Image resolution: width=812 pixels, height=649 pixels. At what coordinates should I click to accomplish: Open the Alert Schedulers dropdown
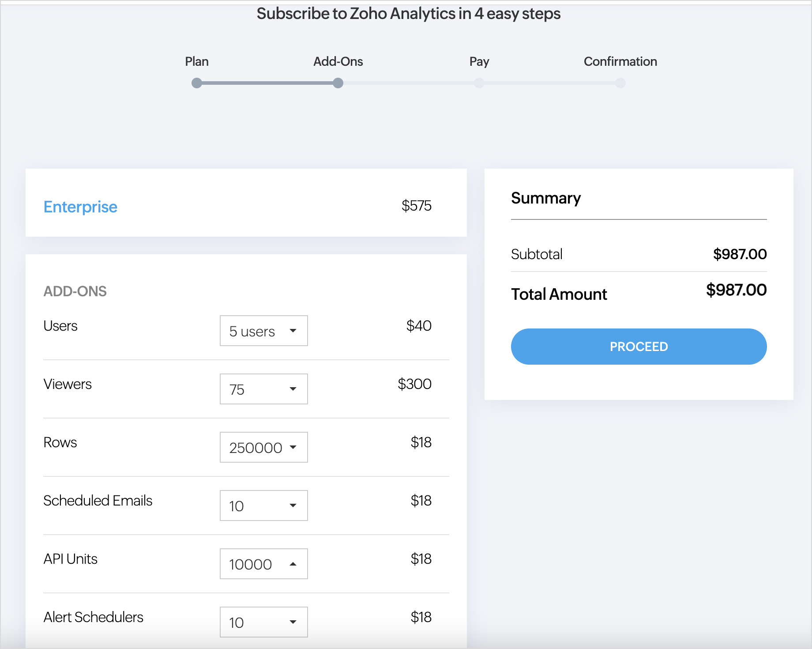click(x=264, y=622)
